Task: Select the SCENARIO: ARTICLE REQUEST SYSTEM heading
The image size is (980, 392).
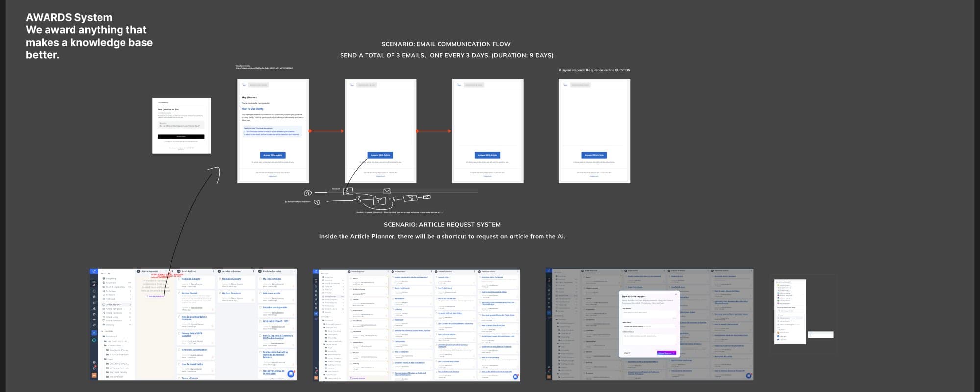Action: pos(442,224)
